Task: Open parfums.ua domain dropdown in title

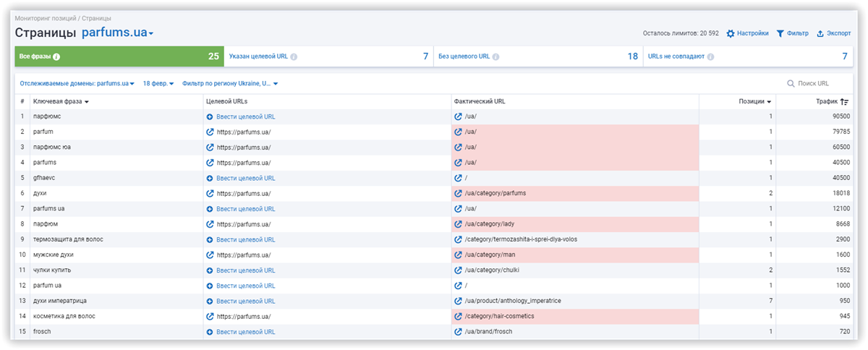Action: point(118,33)
